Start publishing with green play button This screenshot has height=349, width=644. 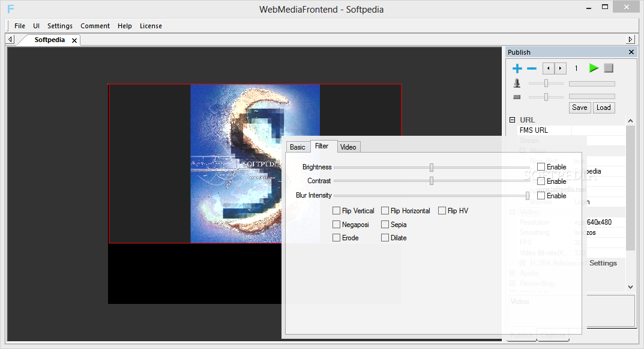594,68
